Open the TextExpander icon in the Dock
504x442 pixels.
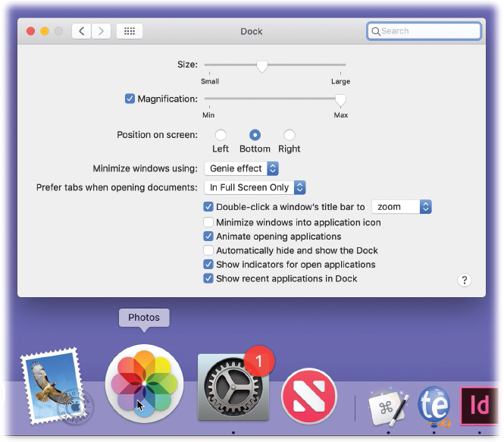(x=434, y=406)
